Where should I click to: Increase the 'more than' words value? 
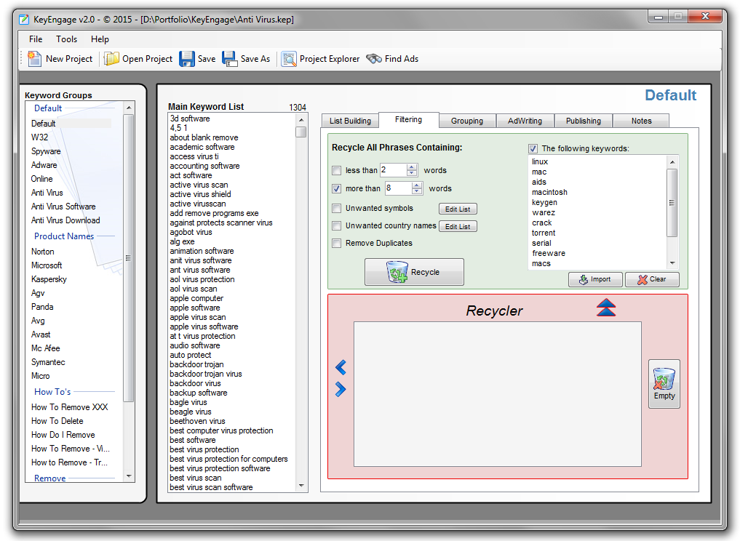417,185
